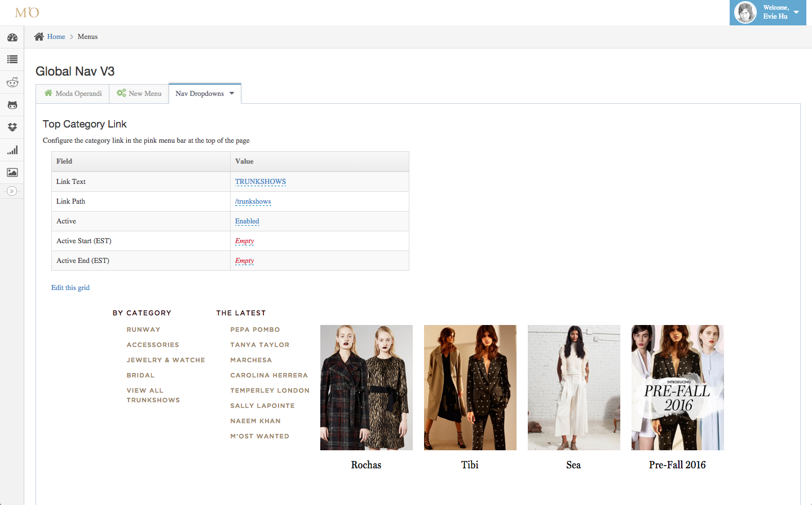Click the Pre-Fall 2016 image thumbnail

click(x=678, y=388)
